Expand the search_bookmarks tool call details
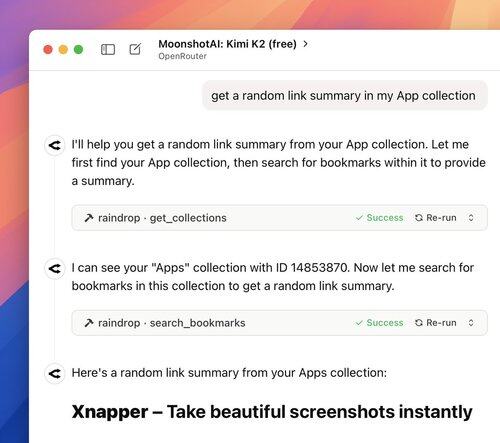 tap(471, 323)
